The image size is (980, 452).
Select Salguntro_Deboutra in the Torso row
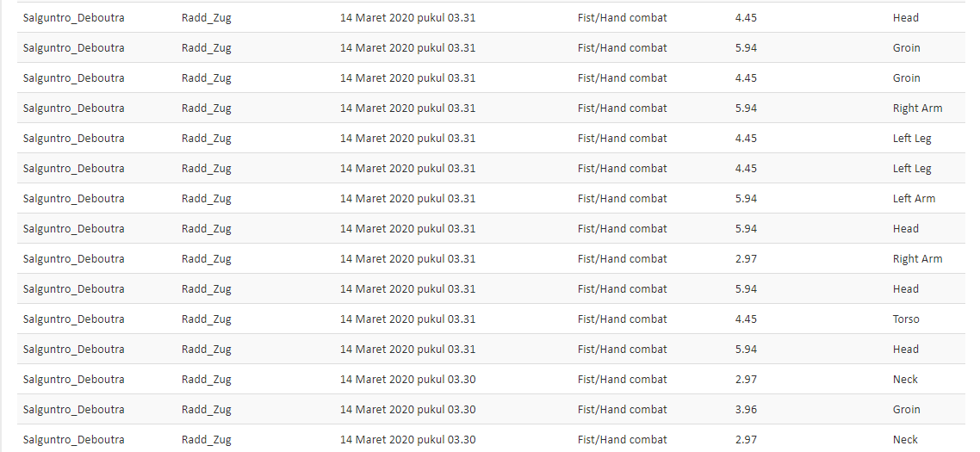click(x=74, y=319)
